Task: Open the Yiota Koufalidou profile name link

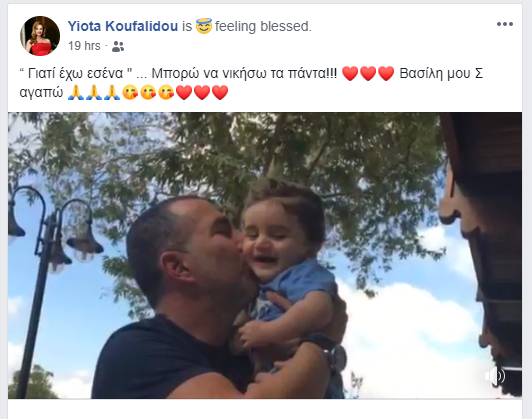Action: click(123, 26)
